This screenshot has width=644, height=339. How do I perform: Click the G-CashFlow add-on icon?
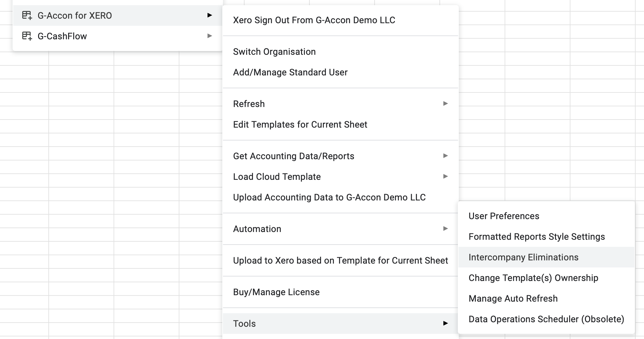click(27, 36)
